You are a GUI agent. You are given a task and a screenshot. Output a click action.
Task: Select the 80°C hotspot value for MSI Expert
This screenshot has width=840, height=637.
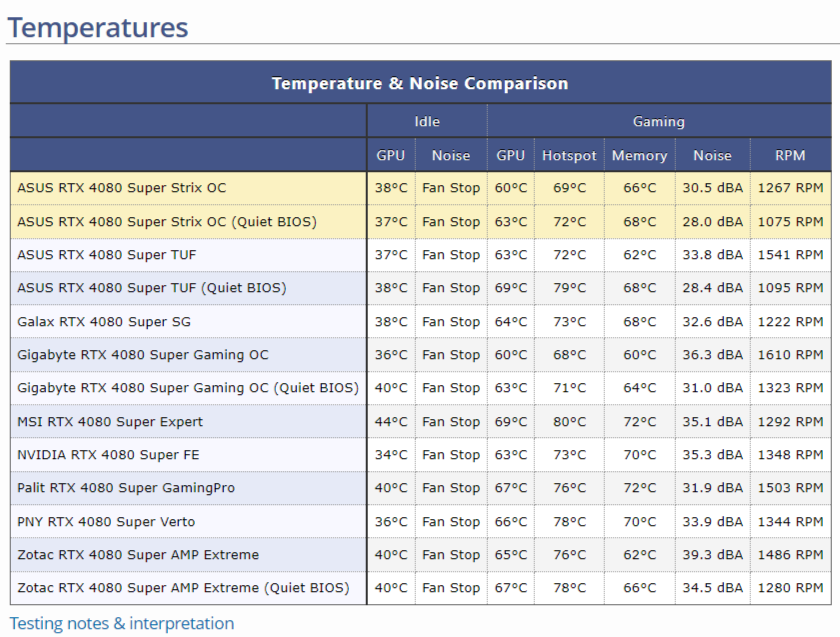point(569,422)
